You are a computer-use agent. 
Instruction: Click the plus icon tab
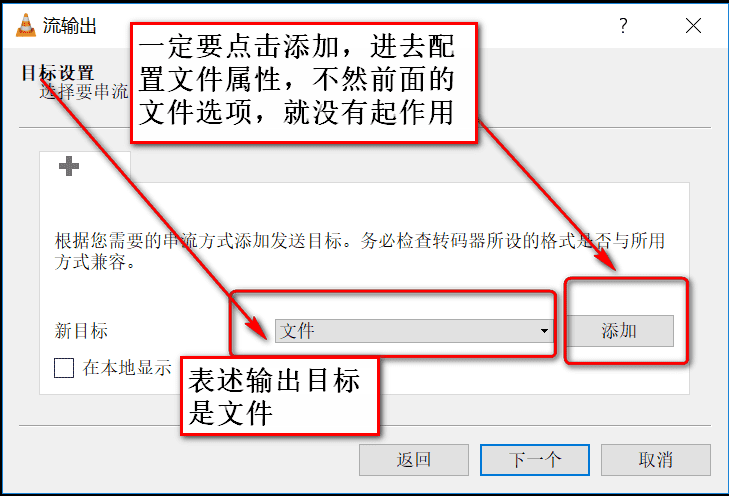click(69, 166)
